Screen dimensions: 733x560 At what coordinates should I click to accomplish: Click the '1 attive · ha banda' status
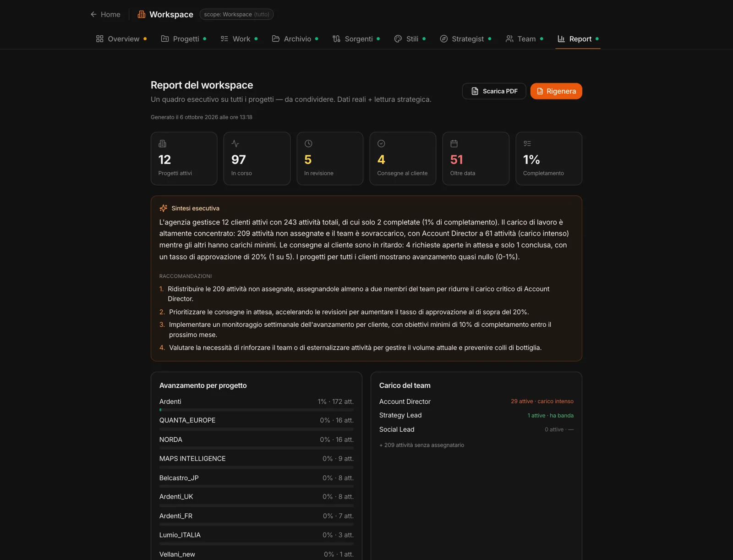point(550,416)
